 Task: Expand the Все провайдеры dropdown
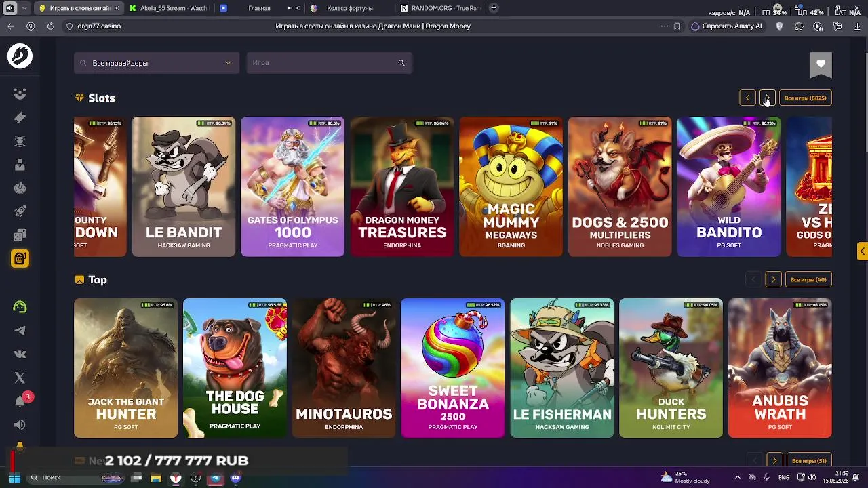click(156, 63)
